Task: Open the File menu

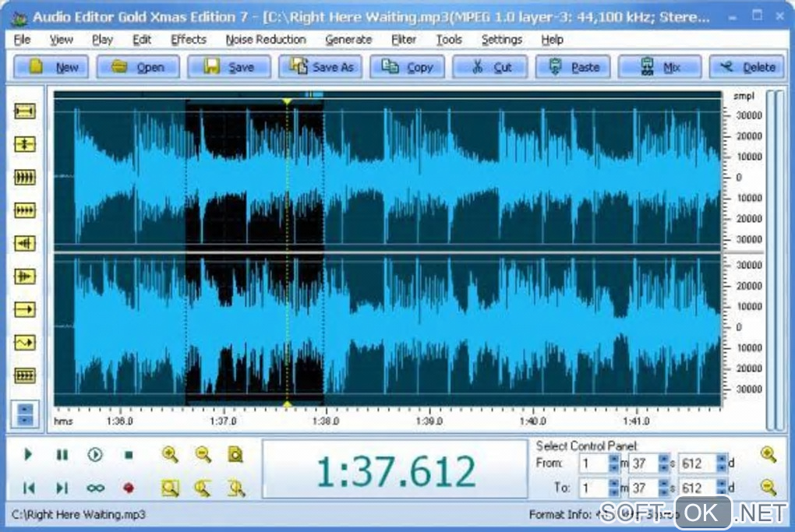Action: [x=22, y=40]
